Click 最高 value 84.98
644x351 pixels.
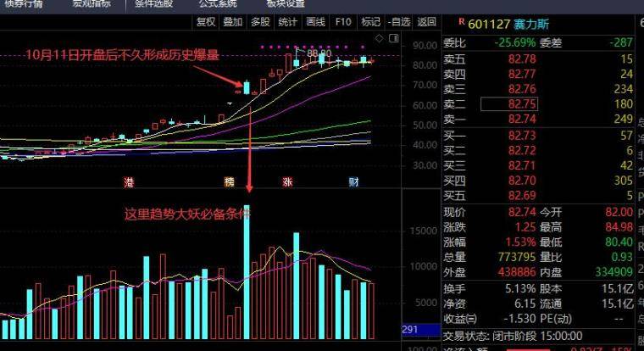pos(619,227)
